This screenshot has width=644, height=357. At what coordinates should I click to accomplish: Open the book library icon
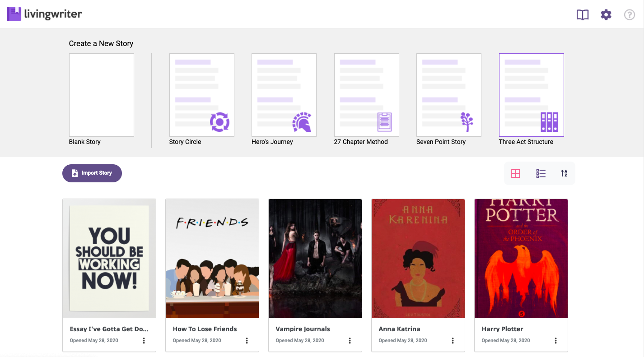tap(583, 15)
